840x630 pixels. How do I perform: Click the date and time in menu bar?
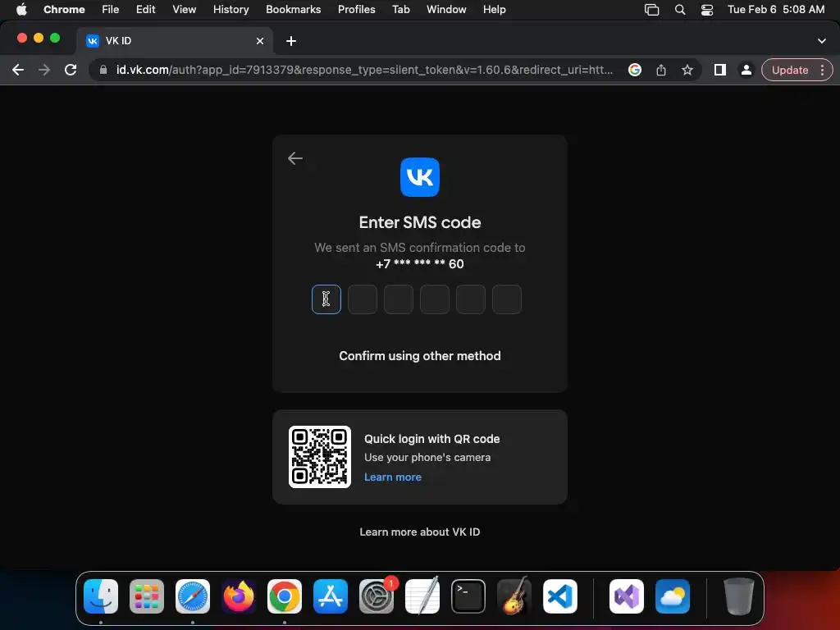point(776,9)
